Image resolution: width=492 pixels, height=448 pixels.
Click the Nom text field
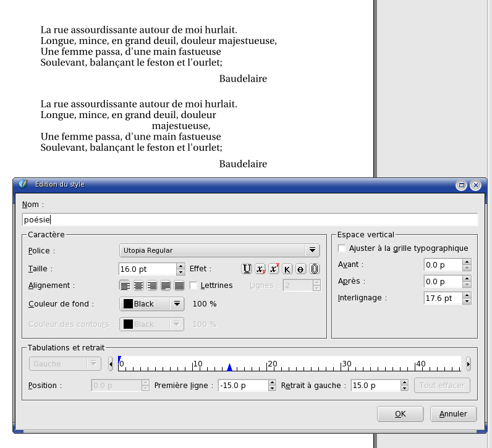[x=249, y=219]
